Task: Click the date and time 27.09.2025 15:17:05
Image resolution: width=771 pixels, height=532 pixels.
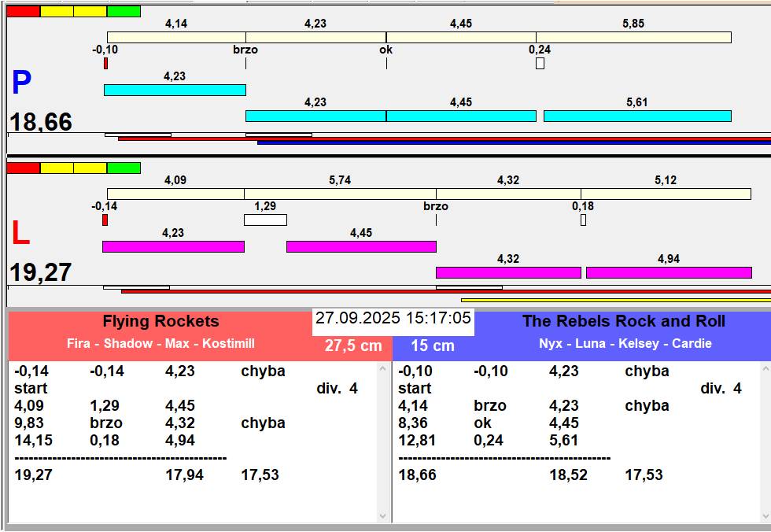Action: [x=393, y=318]
